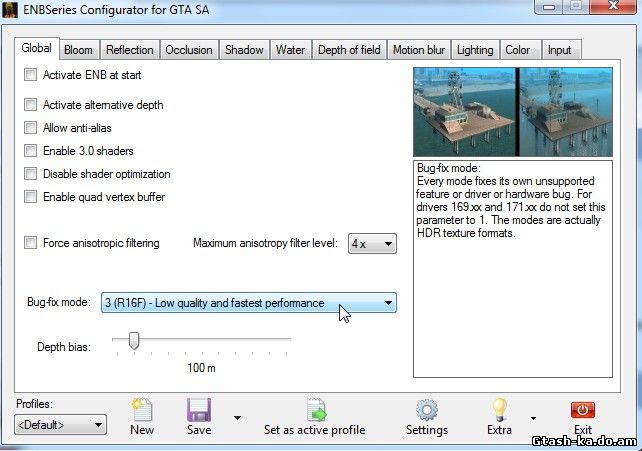The height and width of the screenshot is (451, 642).
Task: Click the '100 m' depth bias value
Action: pyautogui.click(x=201, y=368)
